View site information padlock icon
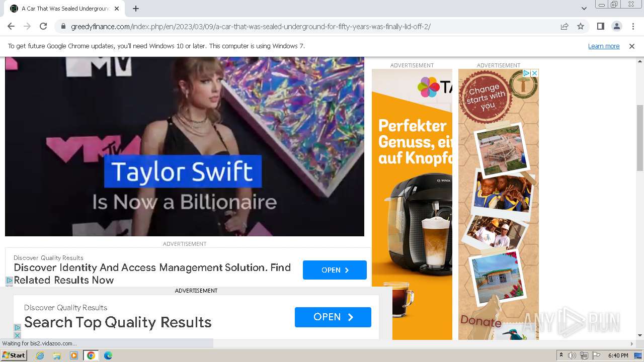This screenshot has height=362, width=644. coord(63,27)
